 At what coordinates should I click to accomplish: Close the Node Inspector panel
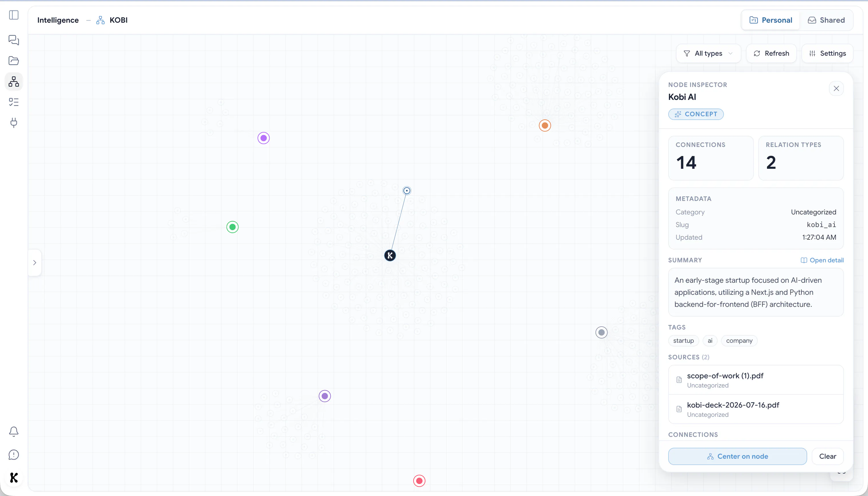pos(836,89)
